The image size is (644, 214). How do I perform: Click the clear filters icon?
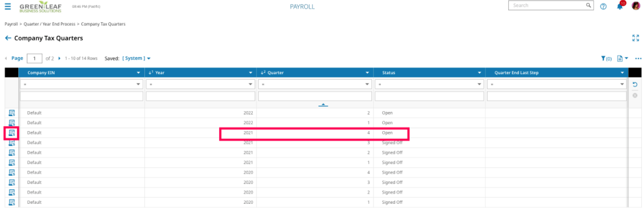click(x=635, y=96)
